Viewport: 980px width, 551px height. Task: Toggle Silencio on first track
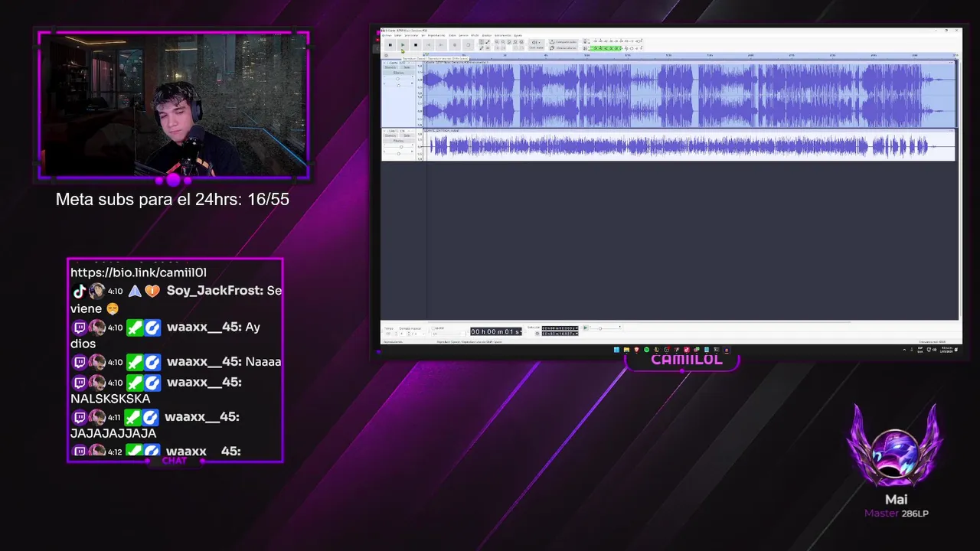(390, 67)
